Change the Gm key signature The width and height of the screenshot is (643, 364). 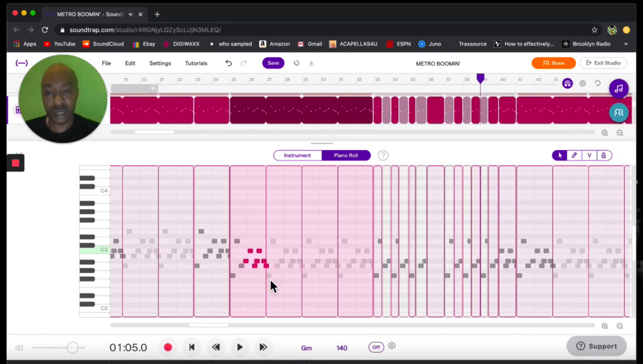(x=306, y=348)
